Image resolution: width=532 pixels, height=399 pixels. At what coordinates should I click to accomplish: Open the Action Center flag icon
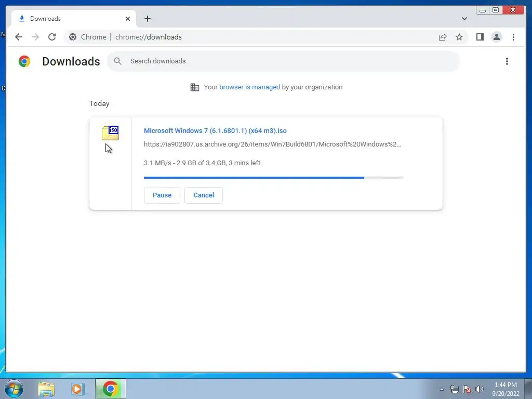click(467, 389)
